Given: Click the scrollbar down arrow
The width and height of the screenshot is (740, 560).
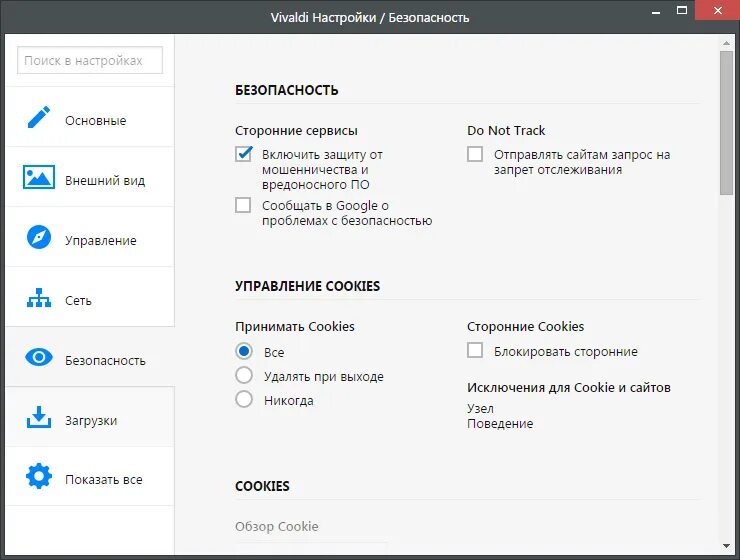Looking at the screenshot, I should 726,546.
